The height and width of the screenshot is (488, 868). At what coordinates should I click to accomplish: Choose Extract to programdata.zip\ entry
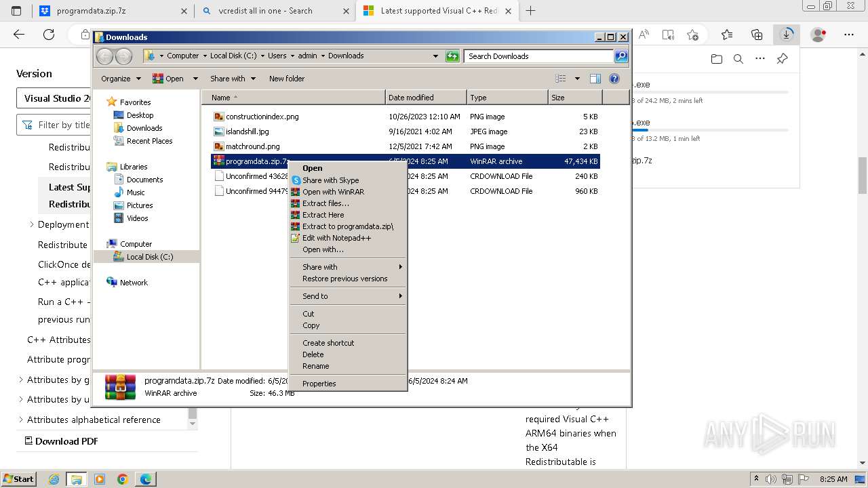tap(347, 226)
